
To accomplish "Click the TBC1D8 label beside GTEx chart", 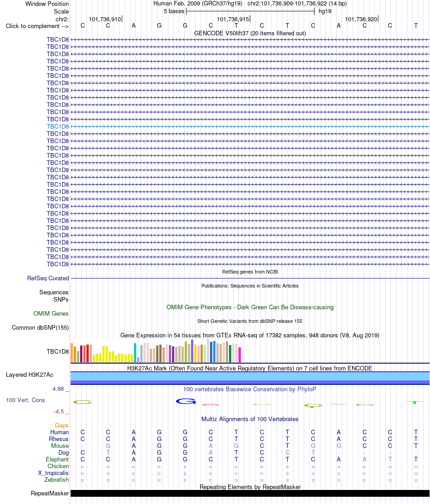I will point(57,352).
